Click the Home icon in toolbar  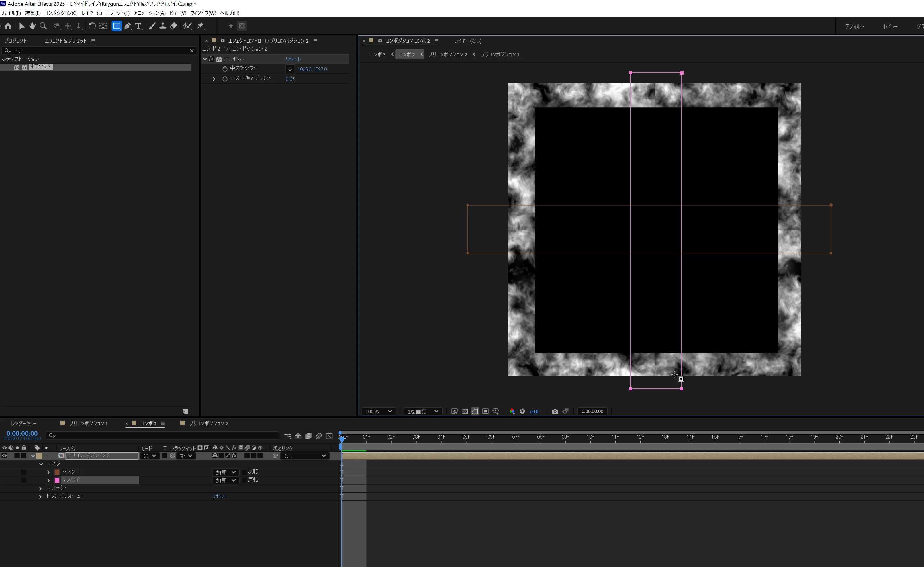(x=8, y=26)
